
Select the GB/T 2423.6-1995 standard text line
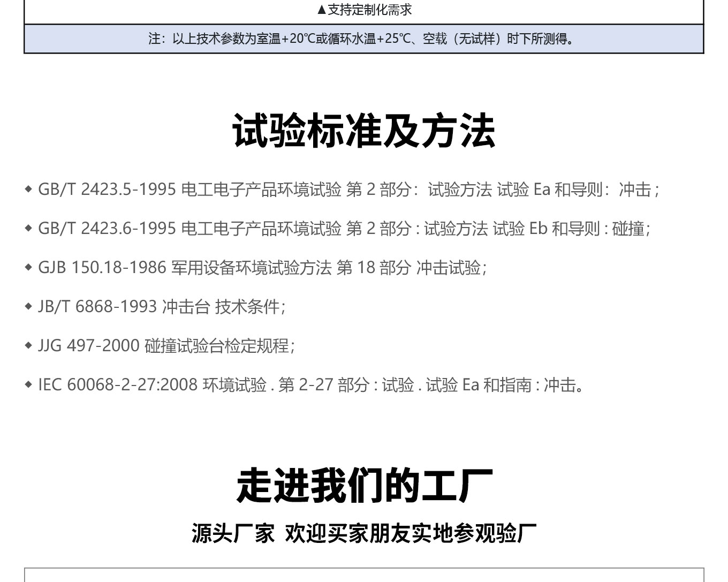[344, 229]
